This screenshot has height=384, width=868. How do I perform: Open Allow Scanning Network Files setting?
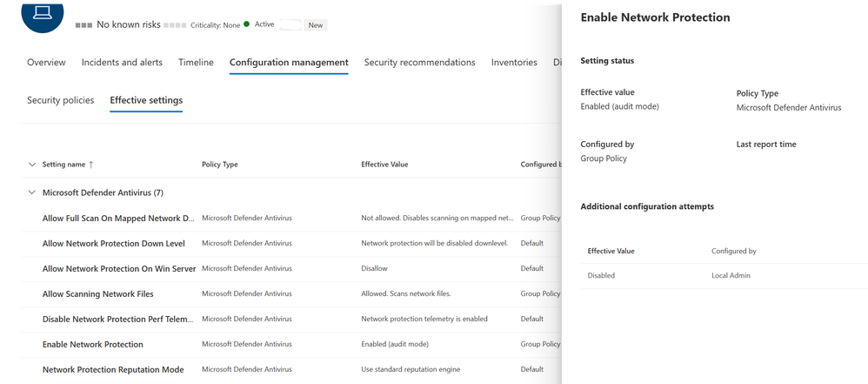click(x=97, y=294)
